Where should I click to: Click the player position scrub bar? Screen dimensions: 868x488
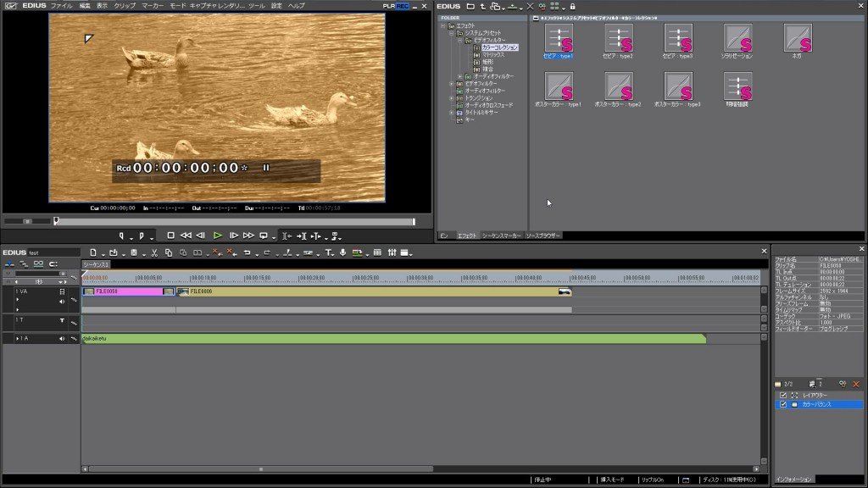(x=235, y=221)
